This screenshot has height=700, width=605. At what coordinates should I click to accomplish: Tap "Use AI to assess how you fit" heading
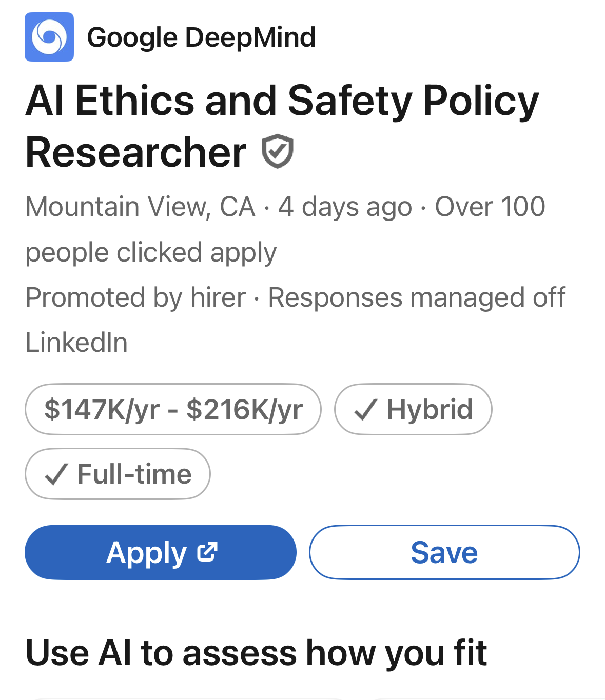coord(256,653)
